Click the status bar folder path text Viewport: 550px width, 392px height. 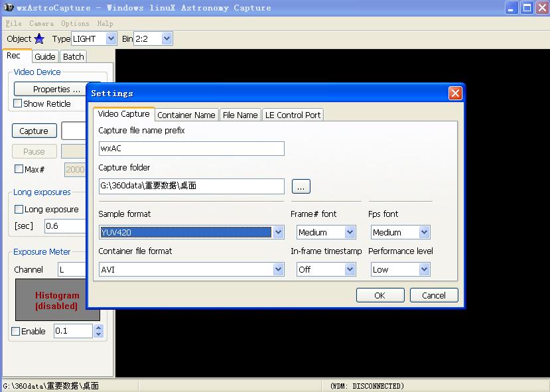tap(51, 386)
